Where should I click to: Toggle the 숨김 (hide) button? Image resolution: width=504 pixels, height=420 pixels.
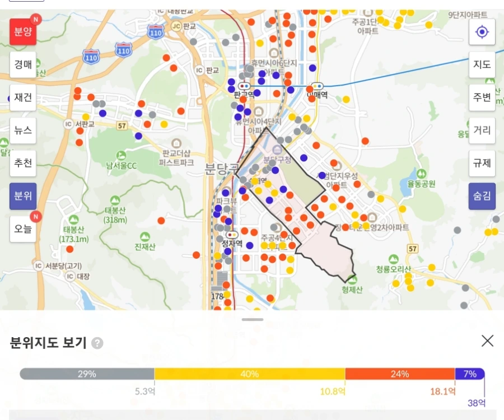(482, 196)
